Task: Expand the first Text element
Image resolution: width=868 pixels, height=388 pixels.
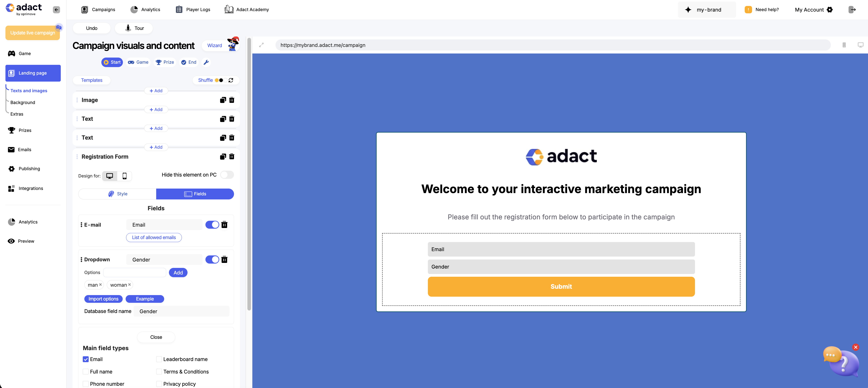Action: tap(156, 119)
